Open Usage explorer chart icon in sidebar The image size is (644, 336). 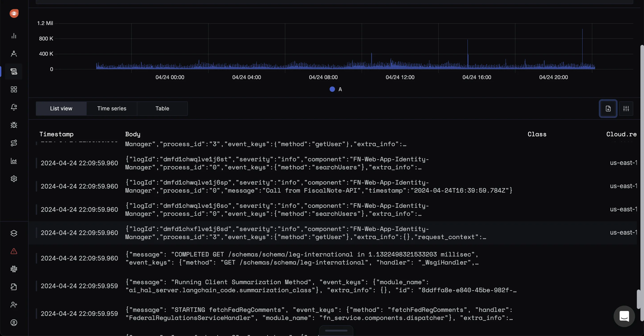coord(14,161)
